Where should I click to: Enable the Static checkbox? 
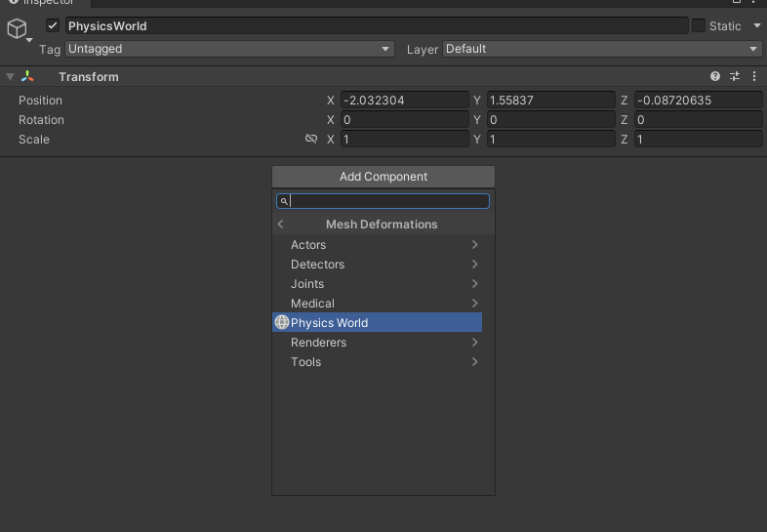click(699, 26)
